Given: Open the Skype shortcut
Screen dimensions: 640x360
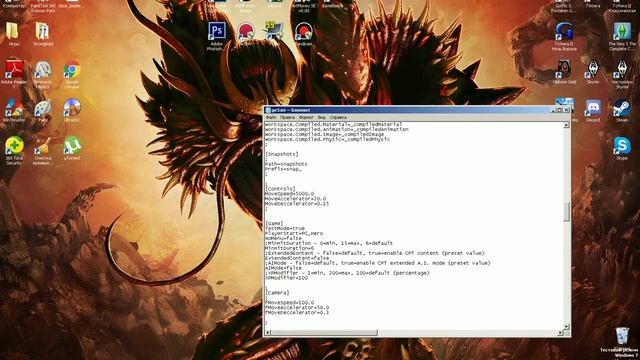Looking at the screenshot, I should click(622, 149).
